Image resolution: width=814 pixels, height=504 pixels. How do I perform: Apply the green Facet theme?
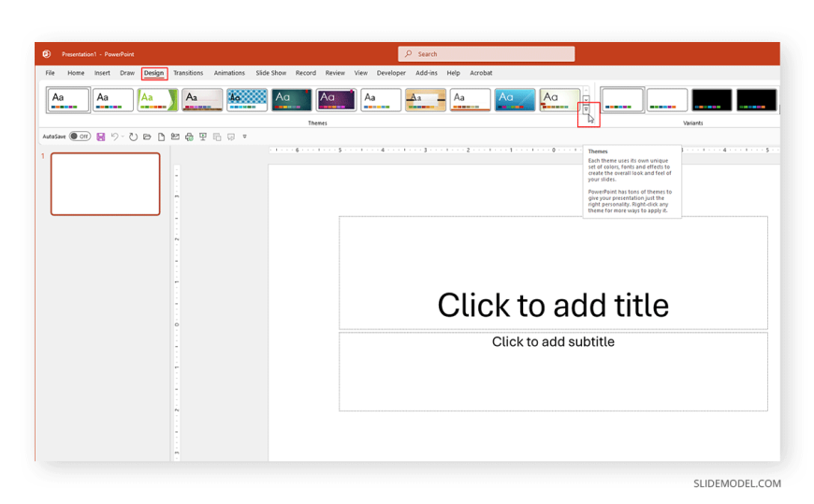[157, 100]
